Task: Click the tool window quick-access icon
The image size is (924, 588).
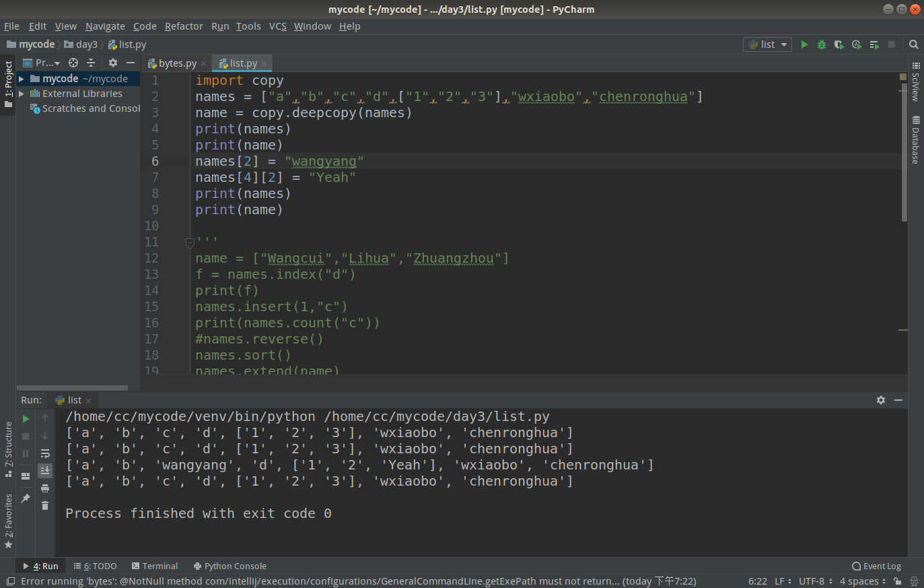Action: tap(10, 581)
